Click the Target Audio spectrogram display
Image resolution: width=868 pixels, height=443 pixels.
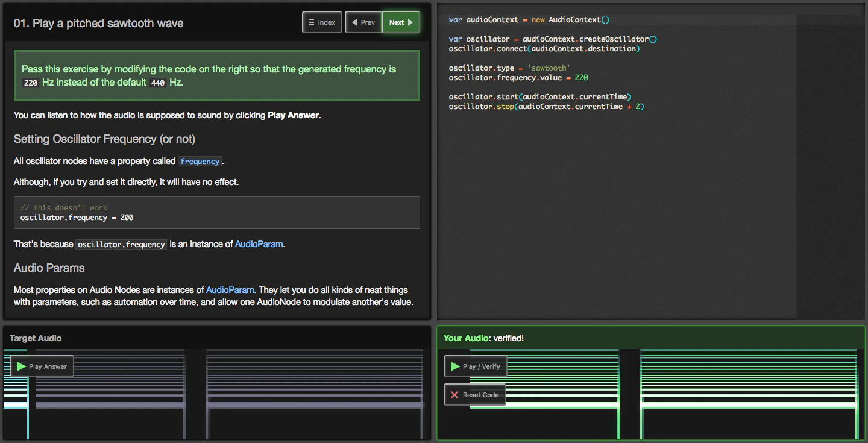[x=217, y=394]
